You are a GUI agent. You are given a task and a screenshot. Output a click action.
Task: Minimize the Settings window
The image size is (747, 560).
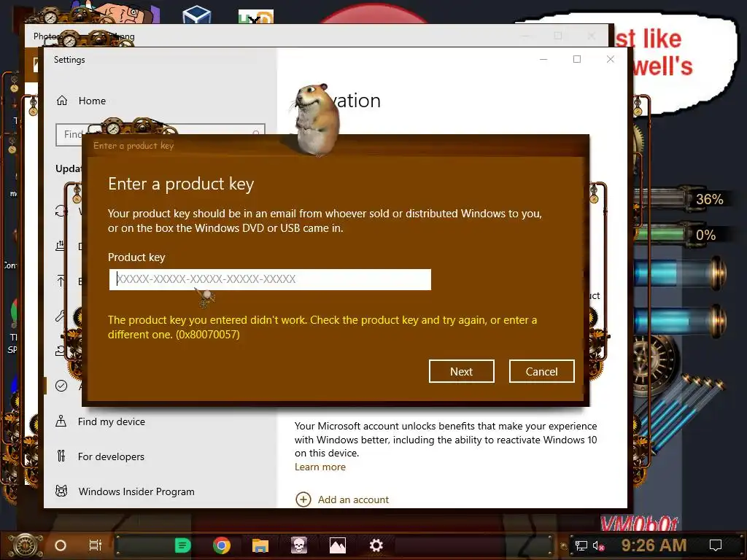(543, 59)
